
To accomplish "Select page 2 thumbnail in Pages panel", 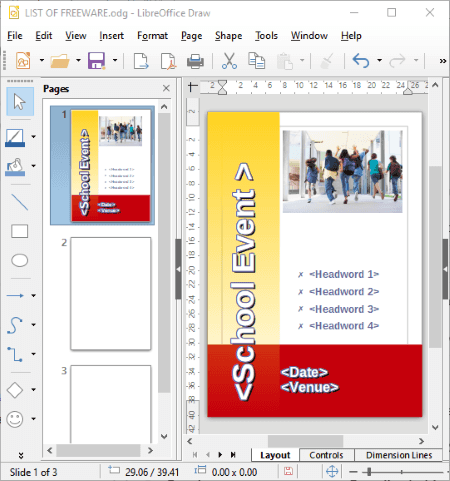I will click(111, 294).
